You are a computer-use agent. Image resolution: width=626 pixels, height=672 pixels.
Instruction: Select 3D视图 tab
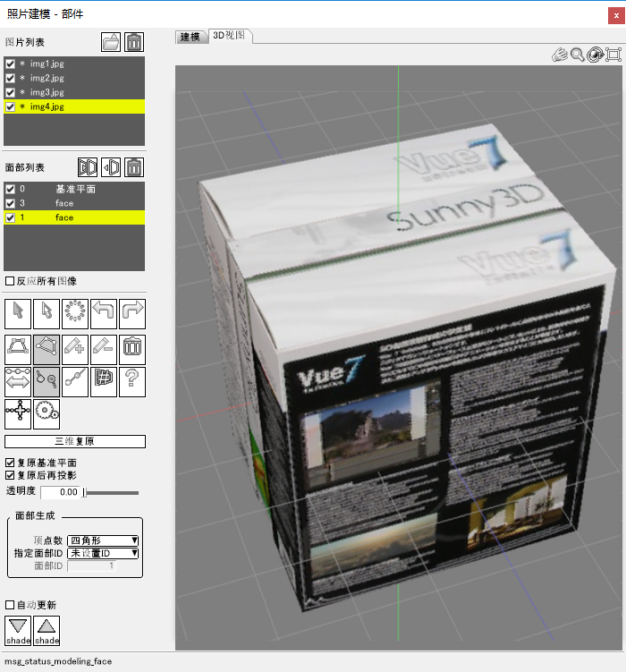point(229,36)
